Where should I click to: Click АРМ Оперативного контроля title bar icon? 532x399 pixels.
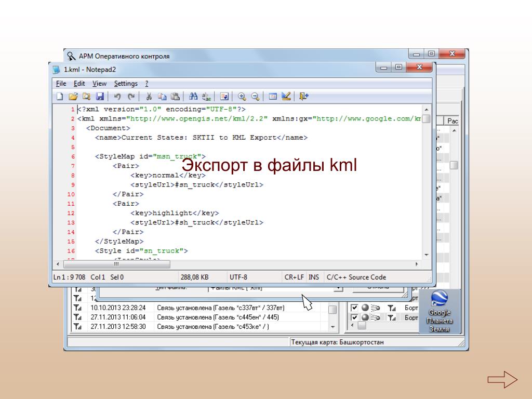click(x=71, y=56)
